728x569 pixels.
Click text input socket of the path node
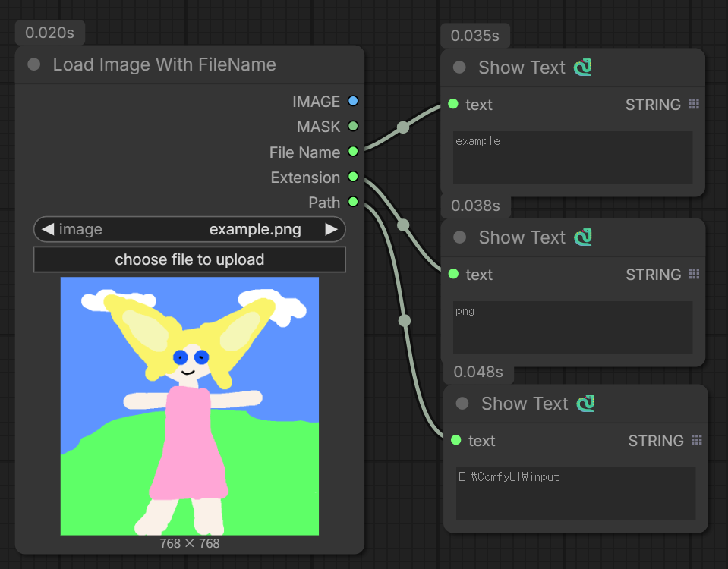456,440
